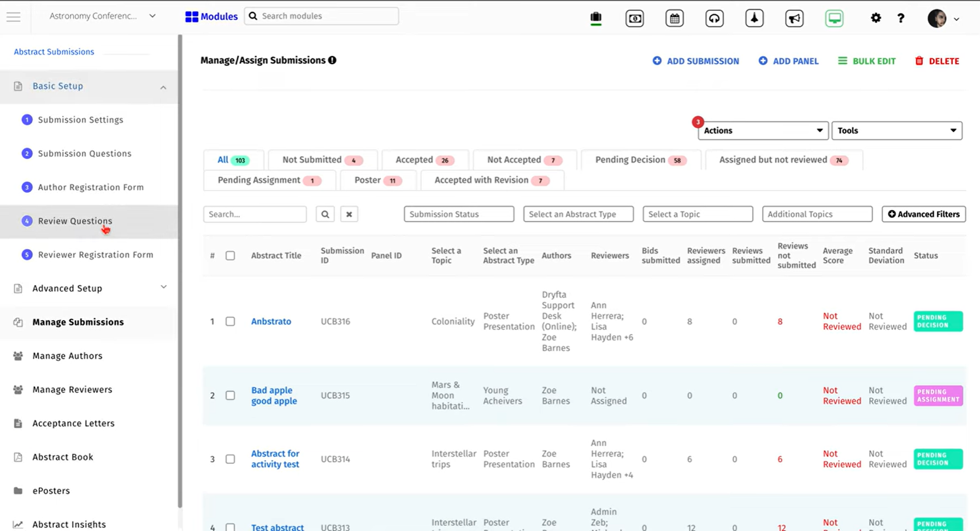Click the megaphone announcements icon
The width and height of the screenshot is (980, 531).
794,19
